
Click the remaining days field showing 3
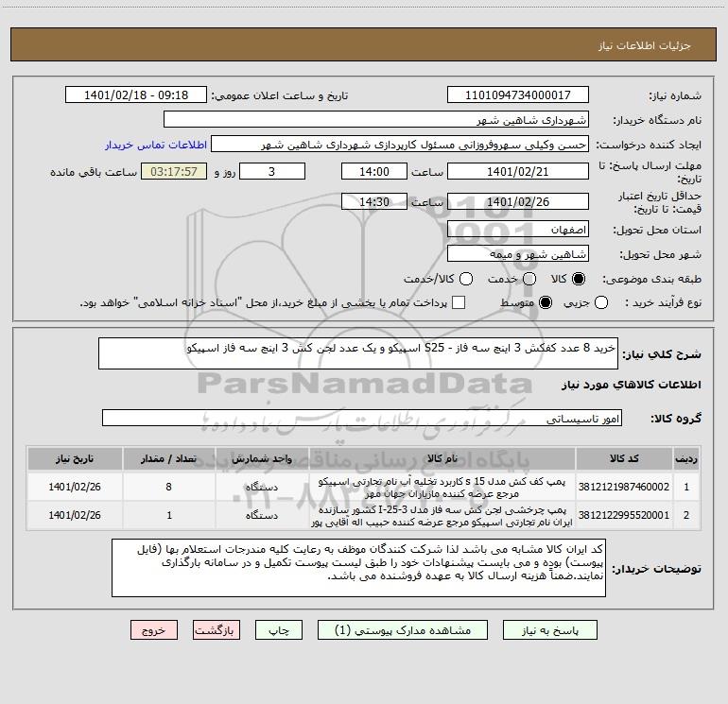pos(272,171)
